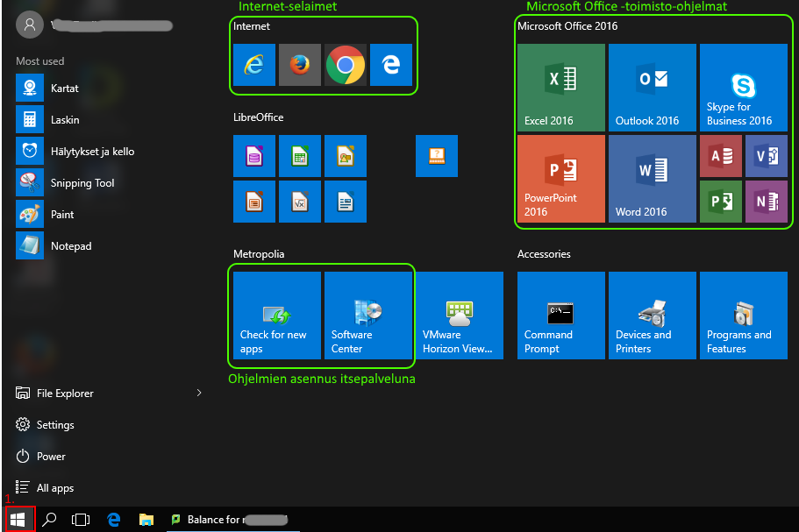Expand the File Explorer jump list arrow
The height and width of the screenshot is (532, 799).
tap(199, 393)
